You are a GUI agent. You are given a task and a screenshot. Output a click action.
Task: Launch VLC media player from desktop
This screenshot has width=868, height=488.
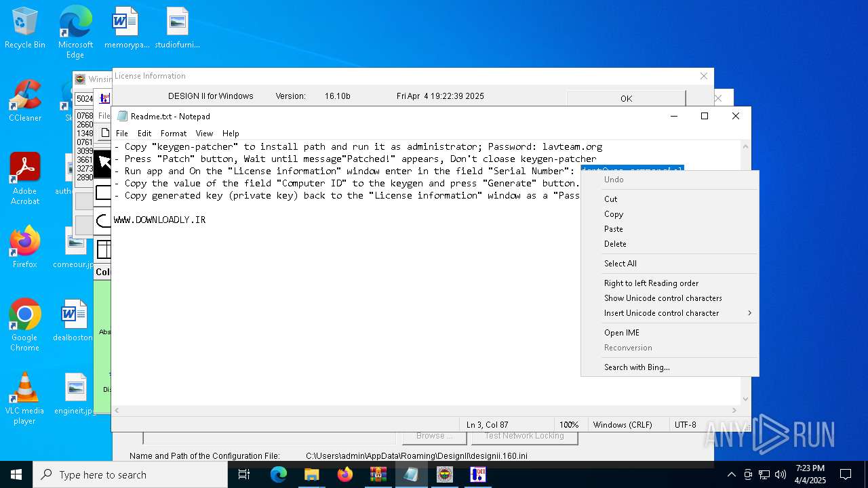pyautogui.click(x=25, y=399)
